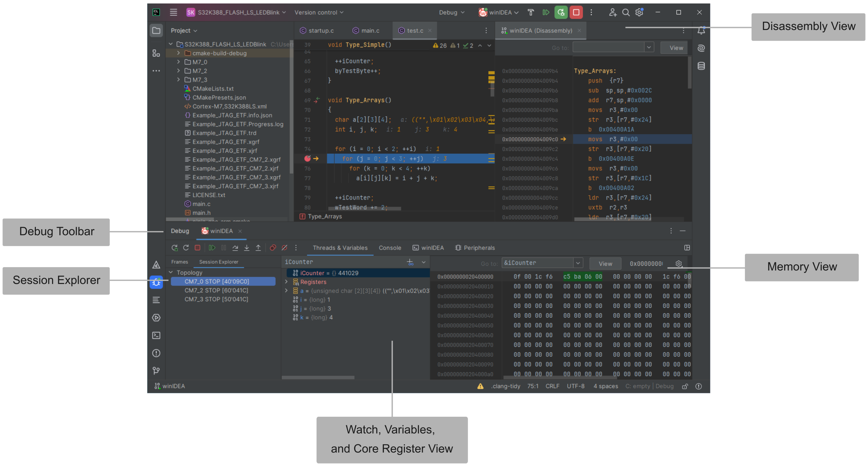This screenshot has width=868, height=466.
Task: Collapse the Topology node
Action: 171,273
